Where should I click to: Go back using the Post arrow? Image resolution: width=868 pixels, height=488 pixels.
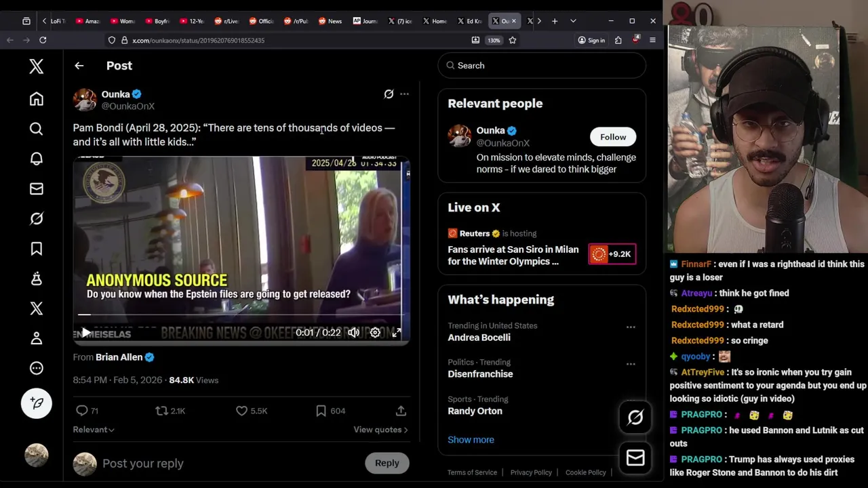point(79,66)
